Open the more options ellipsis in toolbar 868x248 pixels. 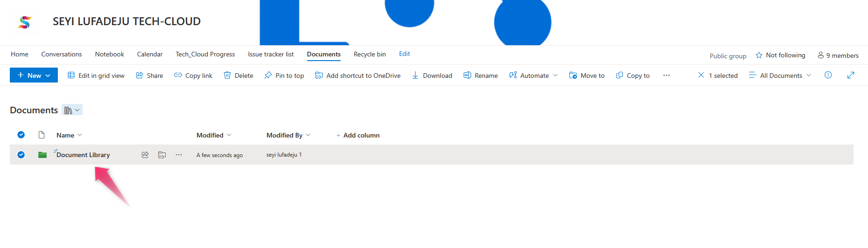[x=666, y=76]
